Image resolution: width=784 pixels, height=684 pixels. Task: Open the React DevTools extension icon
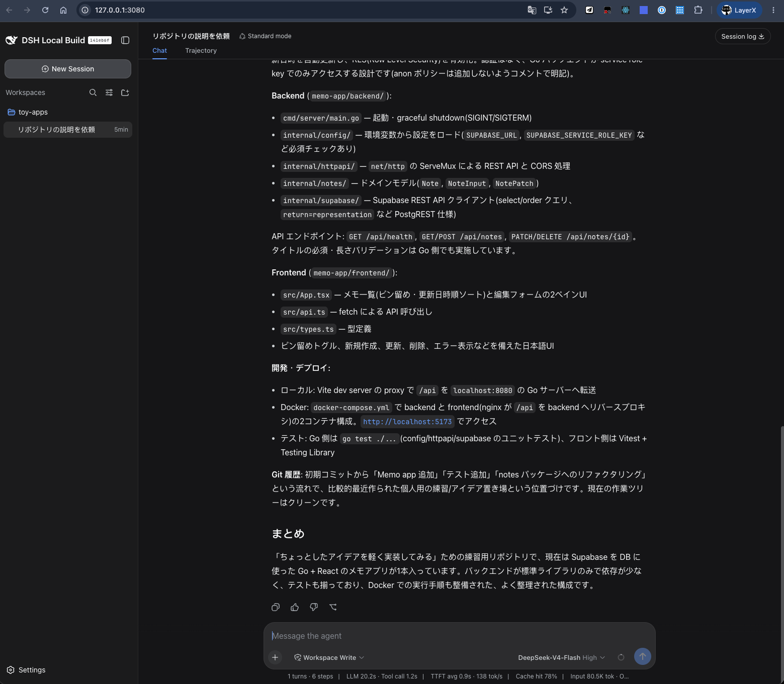coord(626,10)
